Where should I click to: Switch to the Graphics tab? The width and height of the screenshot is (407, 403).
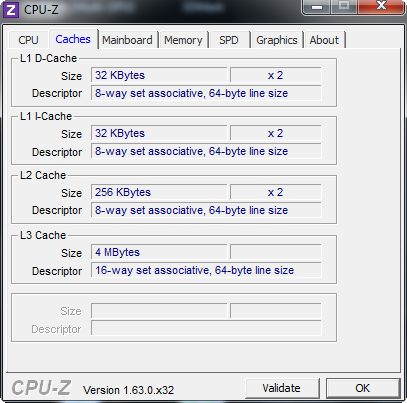tap(277, 40)
